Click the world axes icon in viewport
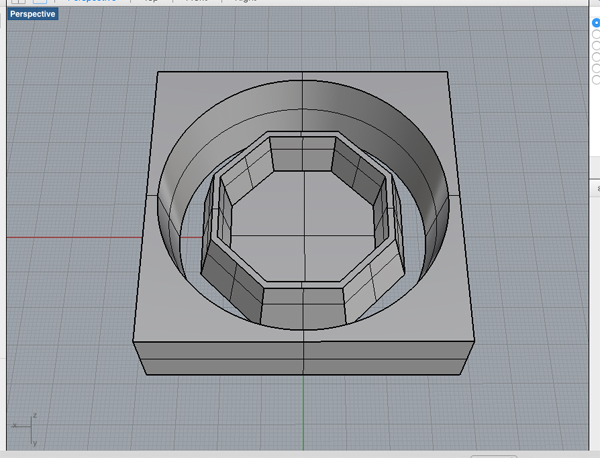 25,429
